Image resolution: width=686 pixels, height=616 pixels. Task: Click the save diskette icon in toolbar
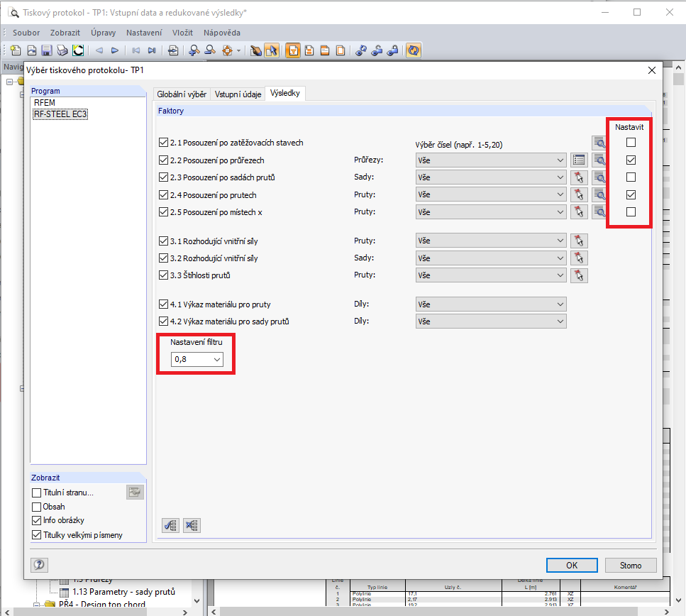point(47,50)
